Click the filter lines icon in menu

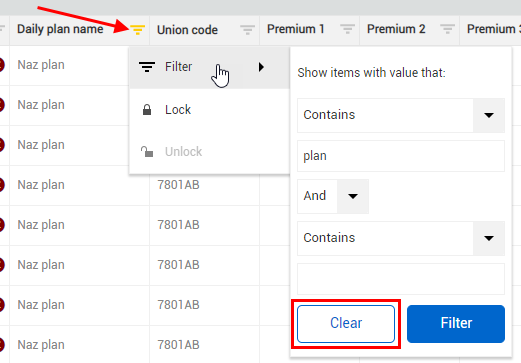click(147, 67)
